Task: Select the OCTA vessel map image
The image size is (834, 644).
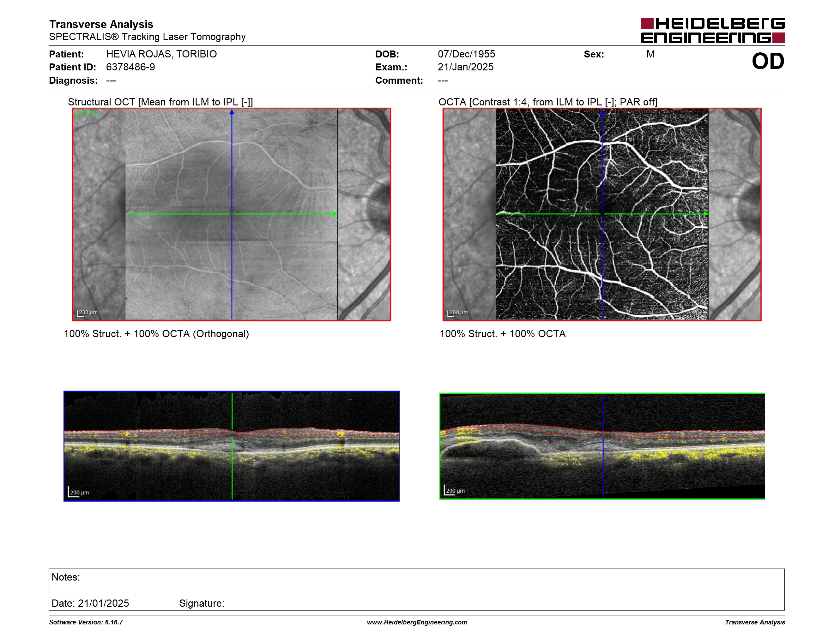Action: 602,214
